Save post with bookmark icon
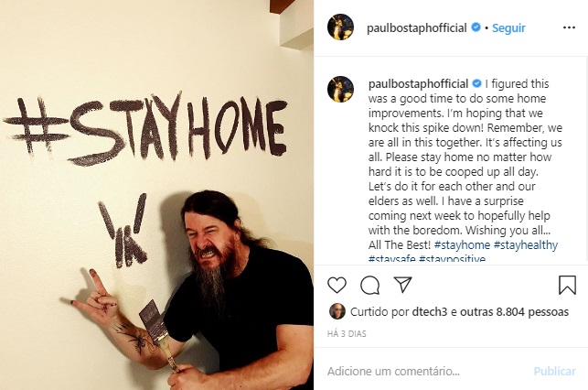The width and height of the screenshot is (588, 390). 567,285
